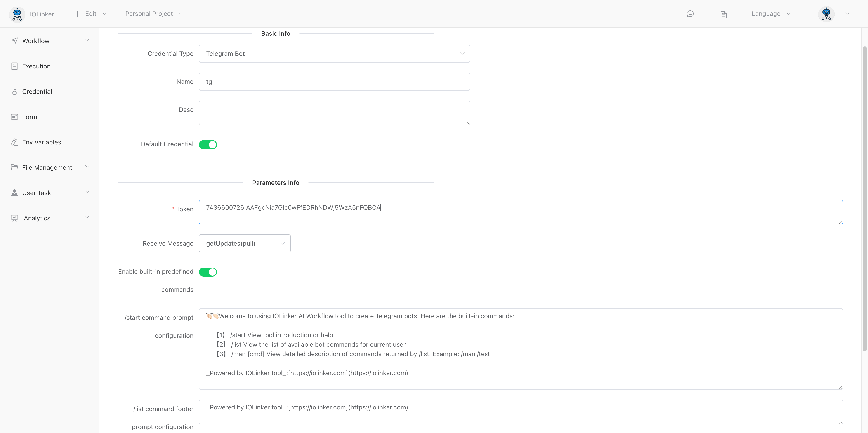
Task: Disable the built-in predefined commands toggle
Action: point(208,272)
